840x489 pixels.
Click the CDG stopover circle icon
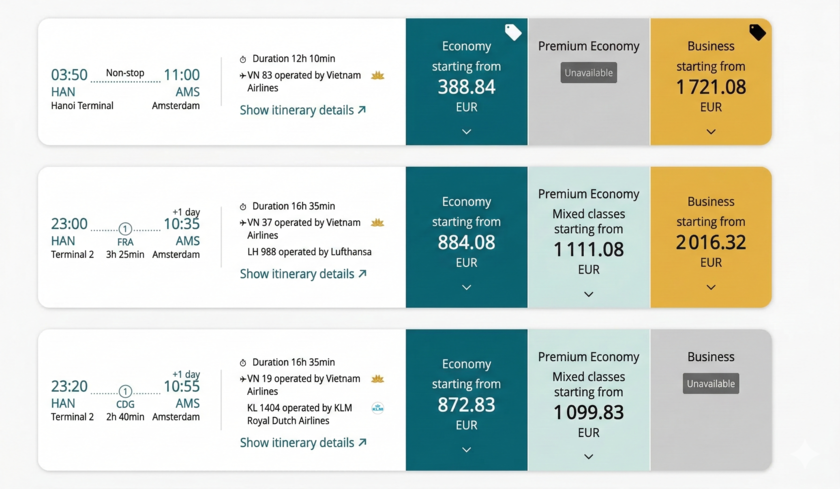click(125, 392)
